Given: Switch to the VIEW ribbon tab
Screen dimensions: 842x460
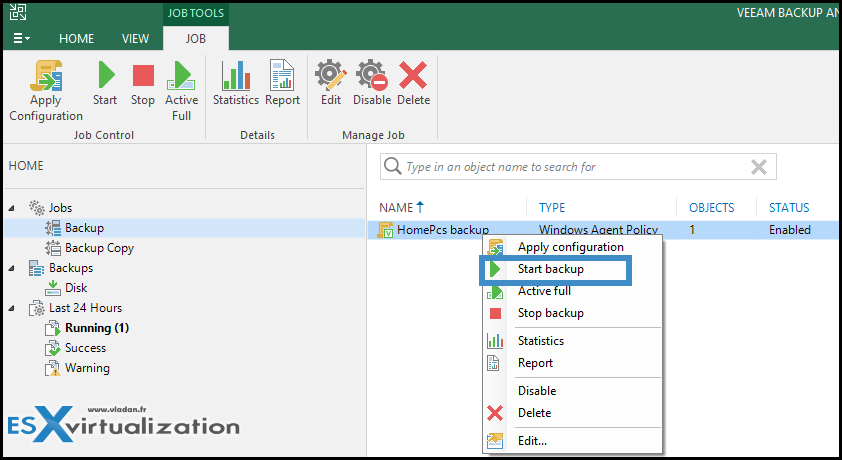Looking at the screenshot, I should point(135,39).
